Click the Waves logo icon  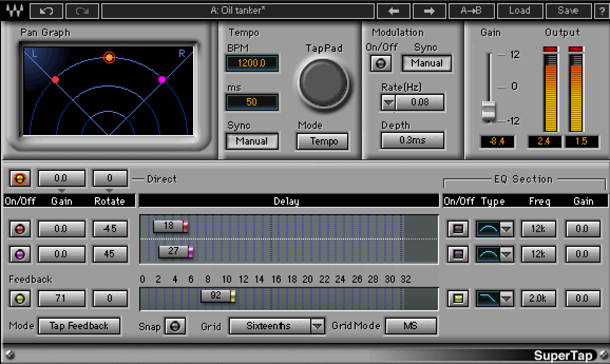tap(15, 11)
